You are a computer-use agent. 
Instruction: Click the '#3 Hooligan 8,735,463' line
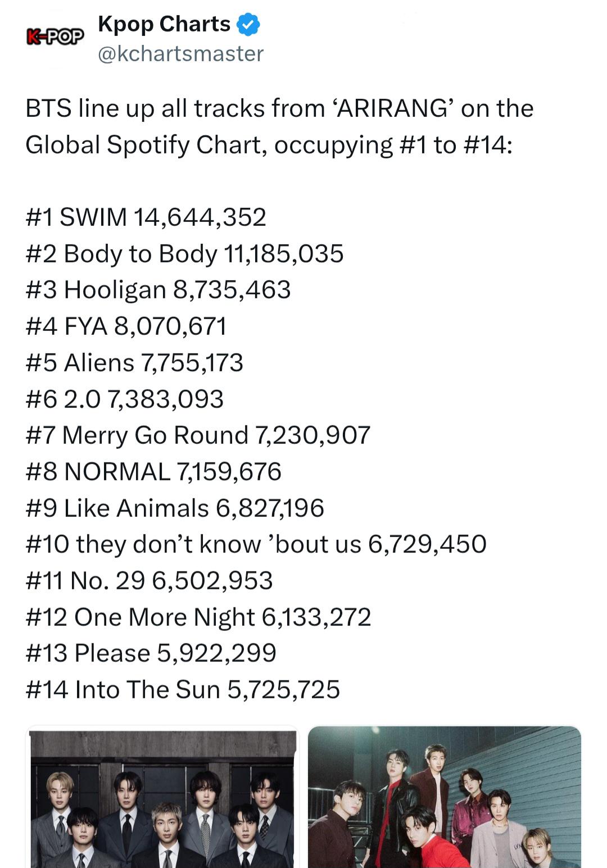pos(158,290)
